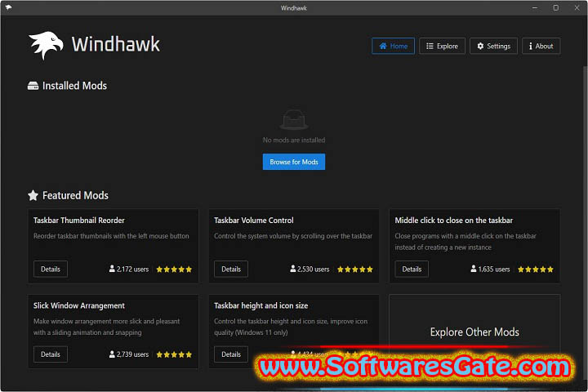588x392 pixels.
Task: Click the Reorder taskbar thumbnails description text
Action: tap(111, 236)
